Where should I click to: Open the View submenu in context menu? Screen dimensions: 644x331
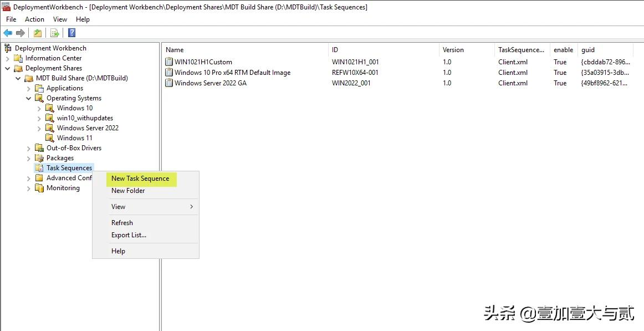[145, 207]
